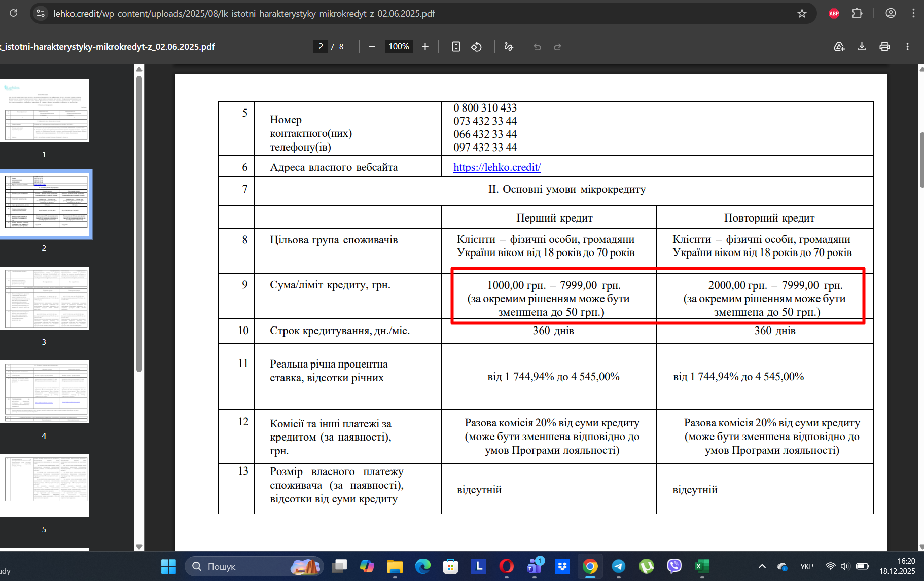Click the "Цільова група споживачів" row label
The width and height of the screenshot is (924, 581).
(334, 240)
